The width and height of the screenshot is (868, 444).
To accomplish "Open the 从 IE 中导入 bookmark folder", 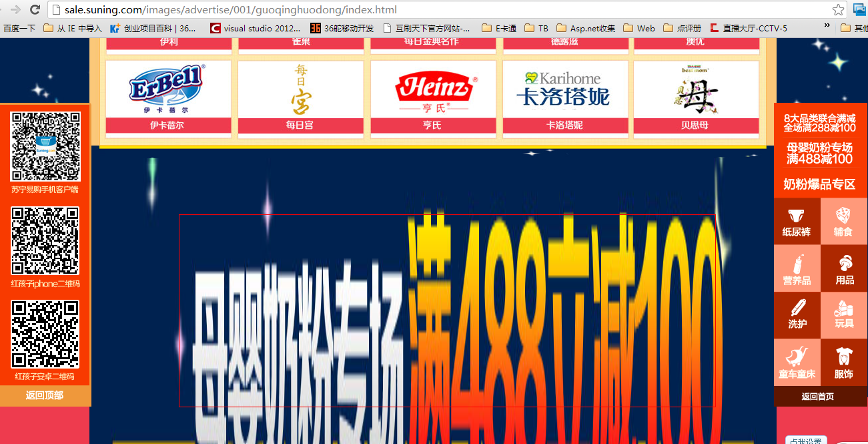I will [73, 28].
